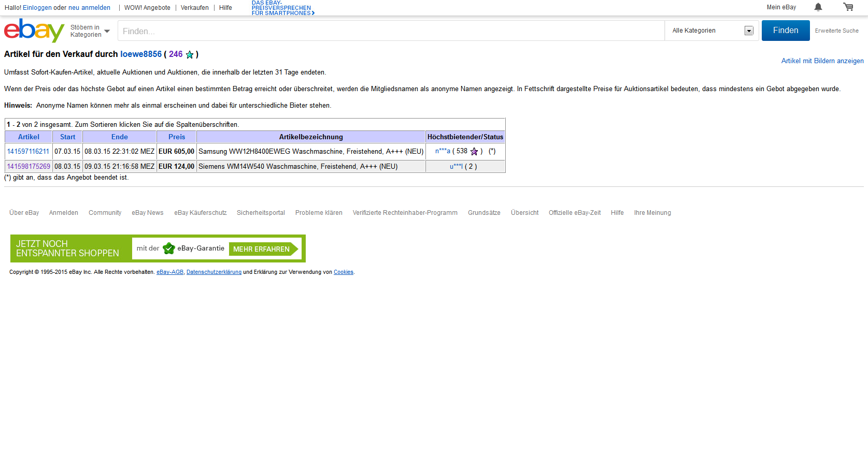Click Samsung WW12H8400EWEG Waschmaschine description
The width and height of the screenshot is (868, 468).
click(x=311, y=152)
